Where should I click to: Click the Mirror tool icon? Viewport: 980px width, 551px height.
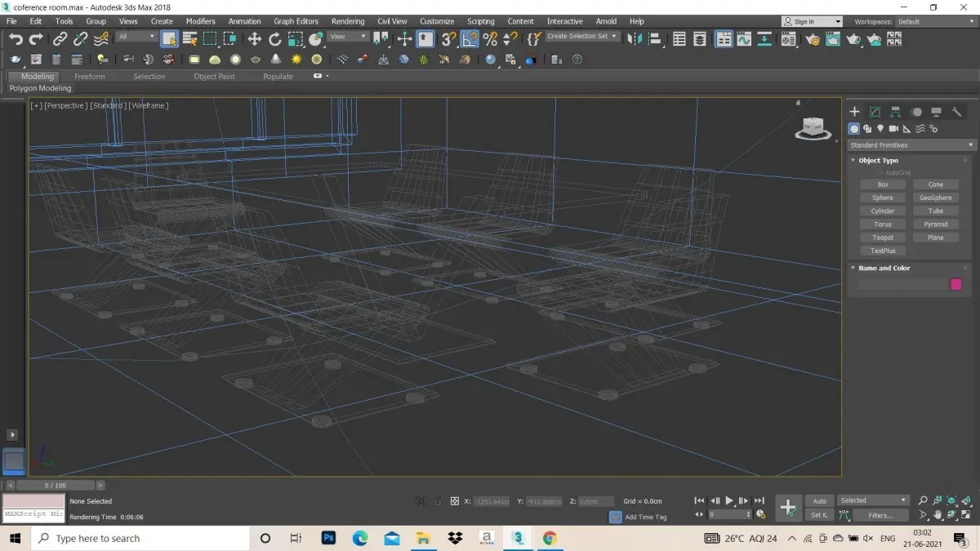635,38
